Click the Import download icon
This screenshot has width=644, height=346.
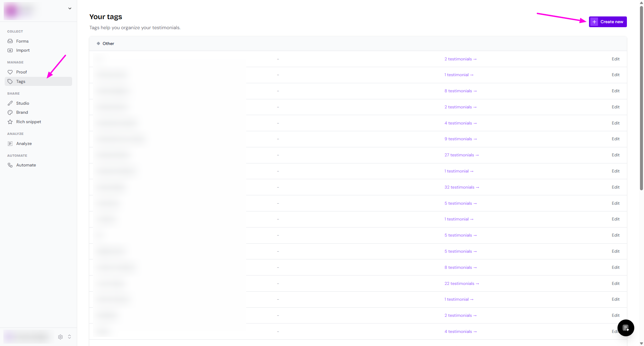click(10, 50)
